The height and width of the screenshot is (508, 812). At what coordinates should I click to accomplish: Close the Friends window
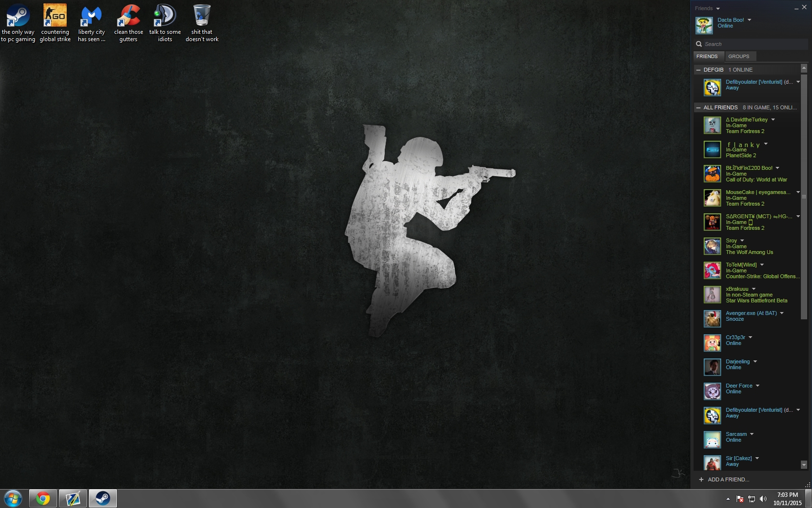tap(804, 7)
